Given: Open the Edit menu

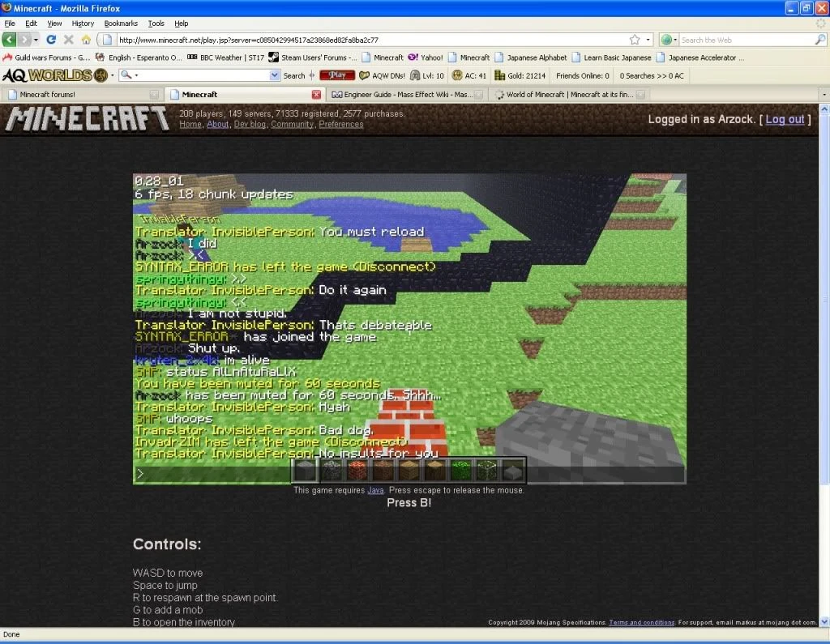Looking at the screenshot, I should 32,23.
